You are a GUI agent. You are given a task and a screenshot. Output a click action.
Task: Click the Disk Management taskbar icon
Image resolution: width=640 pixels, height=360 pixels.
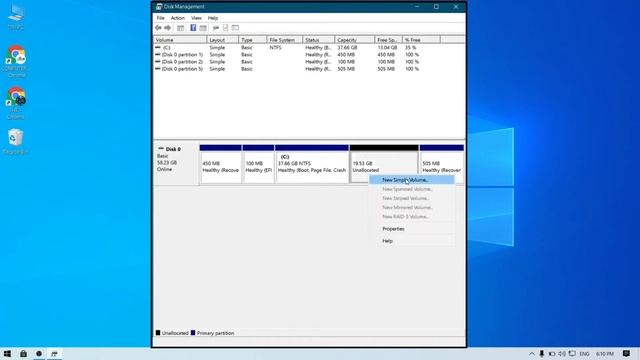coord(54,353)
